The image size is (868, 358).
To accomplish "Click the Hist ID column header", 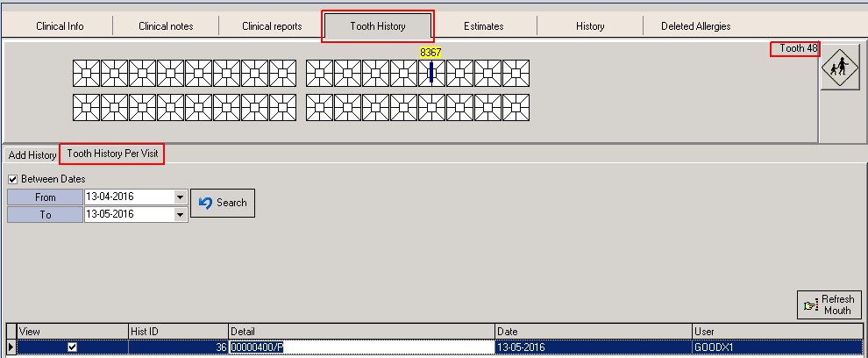I will (x=178, y=332).
